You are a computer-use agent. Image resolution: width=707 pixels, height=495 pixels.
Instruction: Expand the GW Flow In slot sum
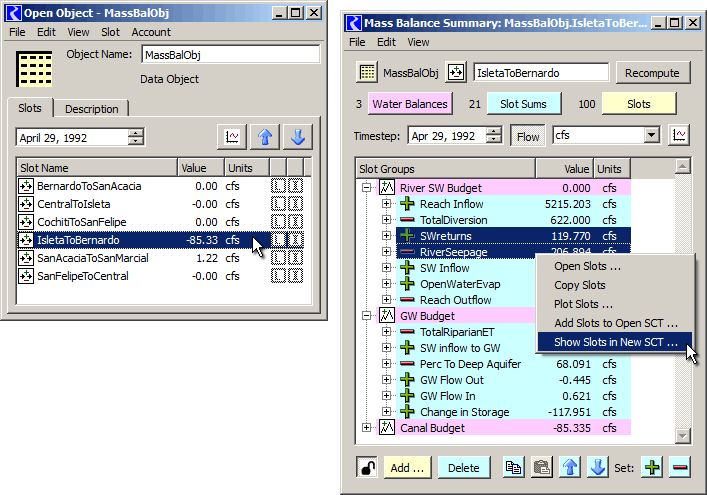(x=386, y=396)
